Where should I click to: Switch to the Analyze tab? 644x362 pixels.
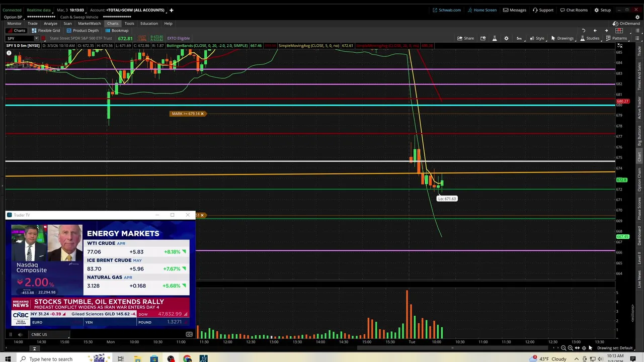pyautogui.click(x=50, y=24)
